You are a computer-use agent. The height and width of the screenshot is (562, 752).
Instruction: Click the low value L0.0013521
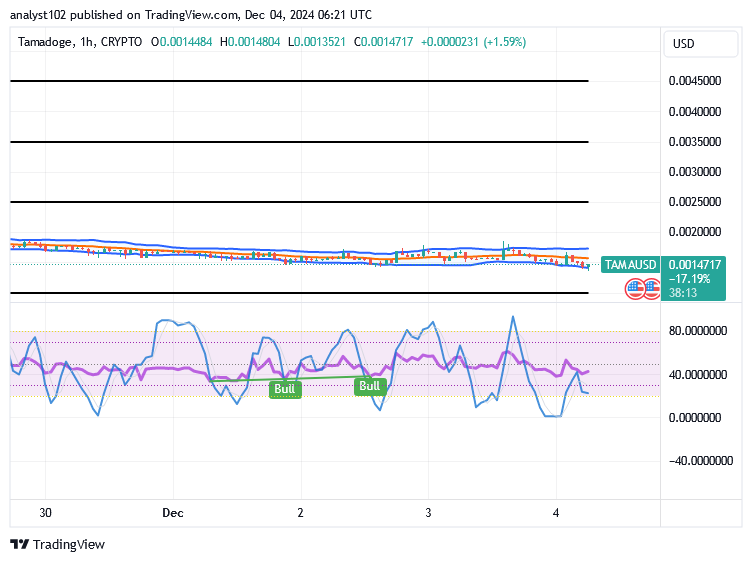point(317,42)
